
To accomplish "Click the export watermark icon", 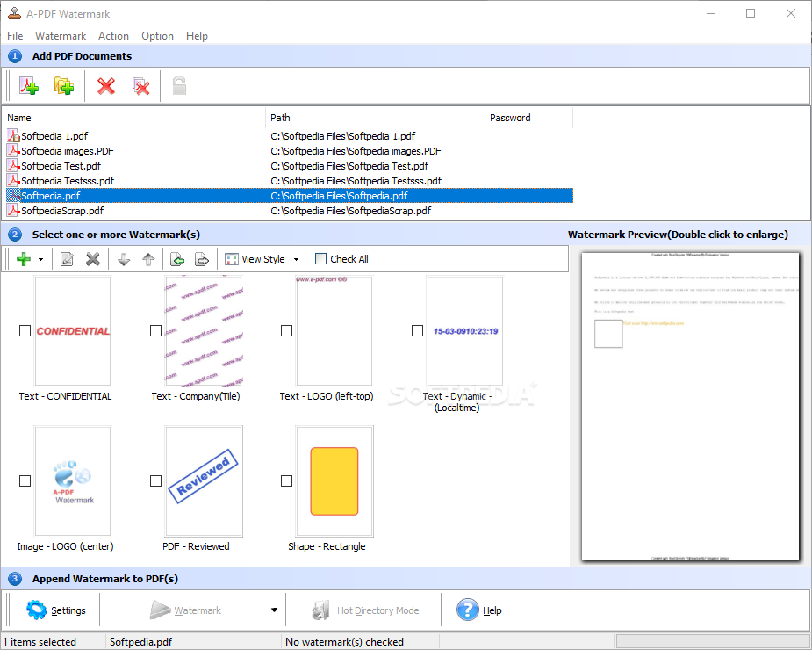I will point(201,258).
